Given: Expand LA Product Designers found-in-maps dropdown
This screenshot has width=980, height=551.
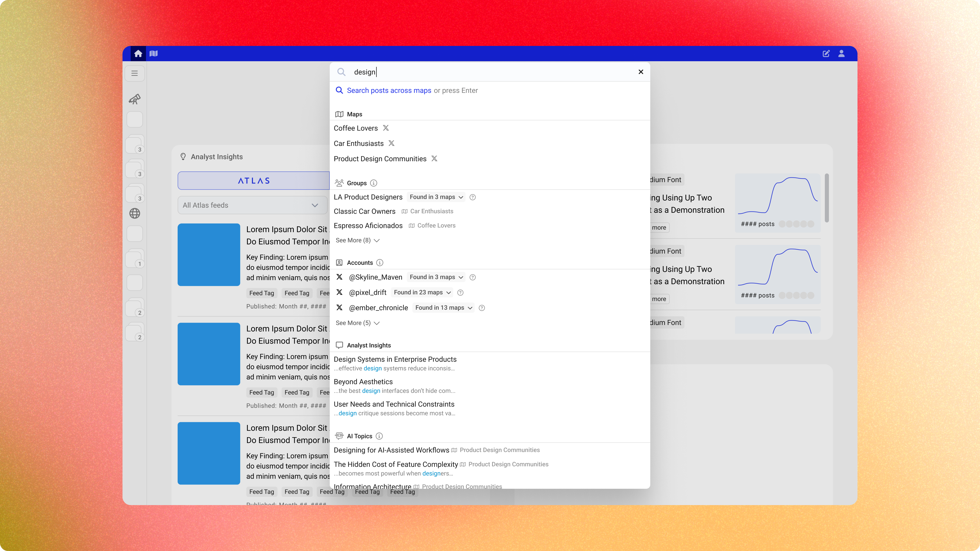Looking at the screenshot, I should (436, 197).
